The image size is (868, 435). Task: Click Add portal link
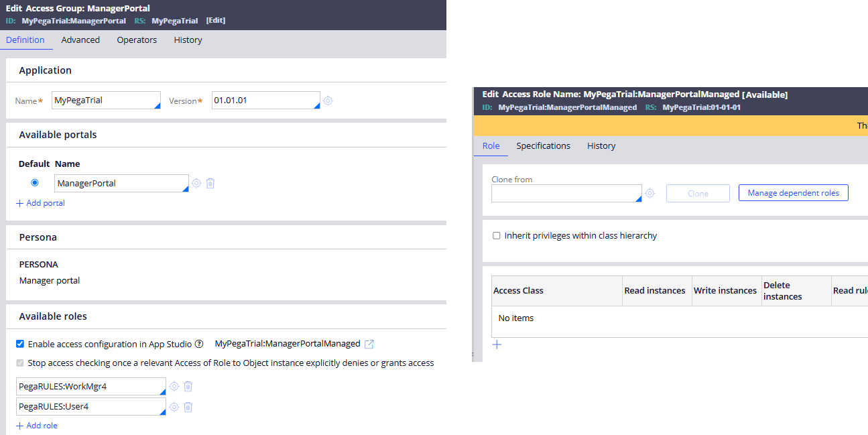40,203
